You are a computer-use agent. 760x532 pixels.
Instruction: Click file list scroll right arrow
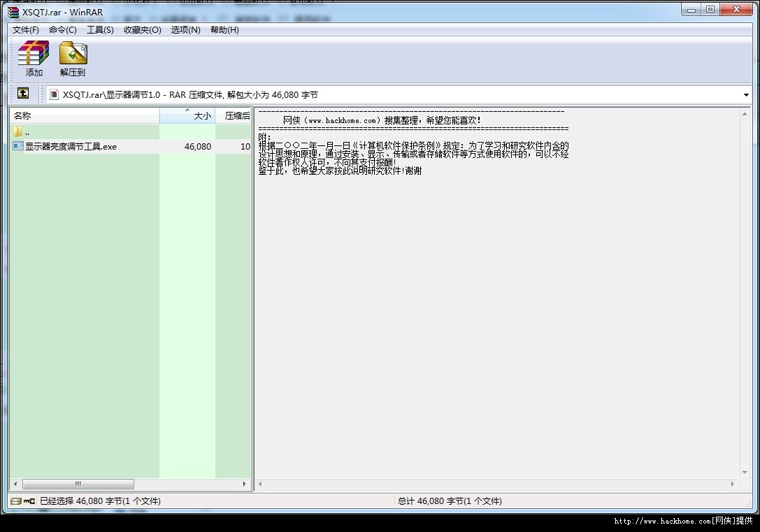244,484
